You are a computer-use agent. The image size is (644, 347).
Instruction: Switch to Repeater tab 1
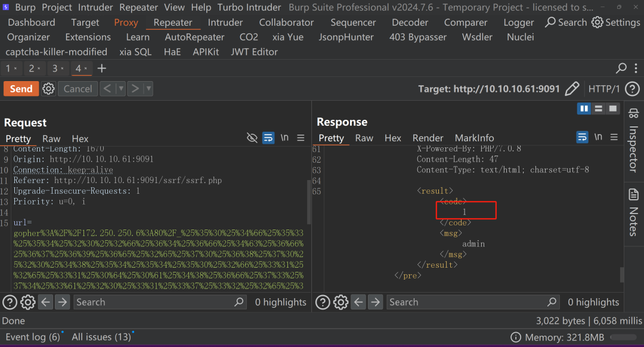(11, 68)
